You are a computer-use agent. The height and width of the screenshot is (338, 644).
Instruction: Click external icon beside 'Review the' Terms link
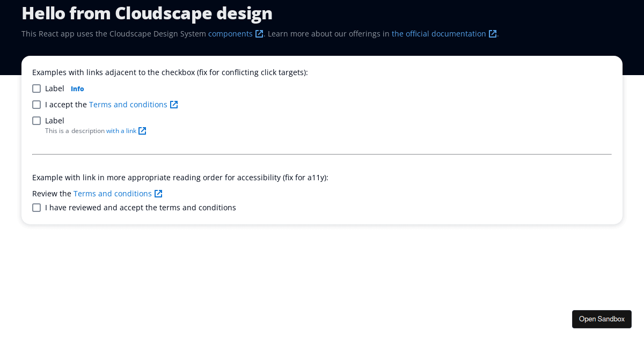click(158, 194)
